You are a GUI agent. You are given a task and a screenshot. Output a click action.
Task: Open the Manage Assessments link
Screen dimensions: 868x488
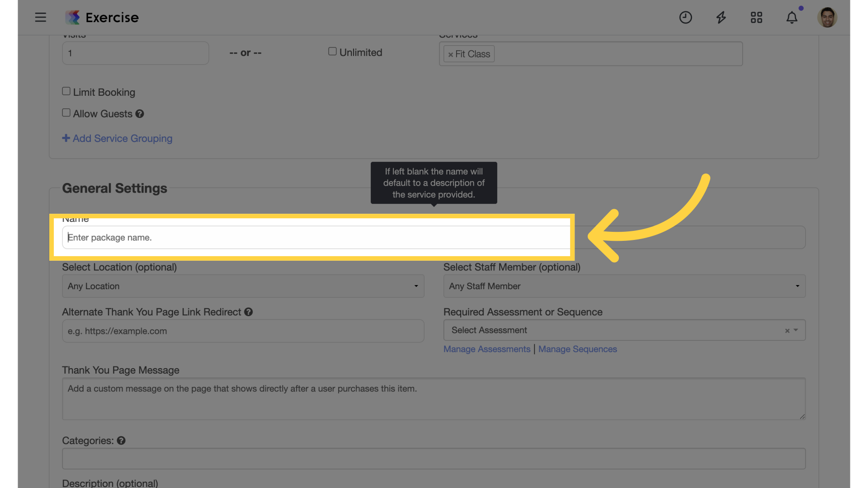tap(486, 349)
